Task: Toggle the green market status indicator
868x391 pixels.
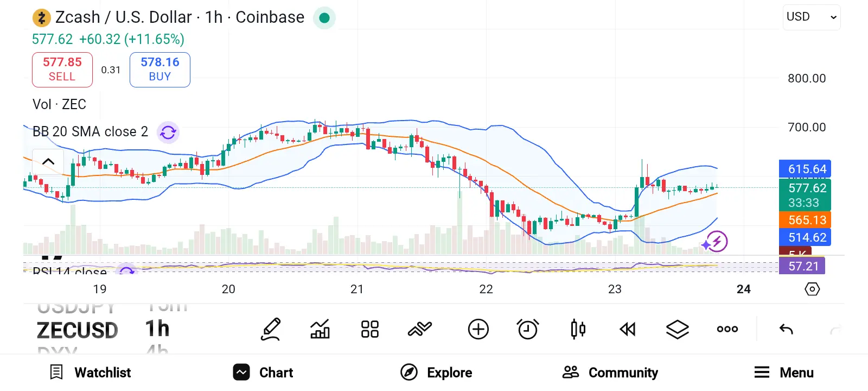Action: 324,18
